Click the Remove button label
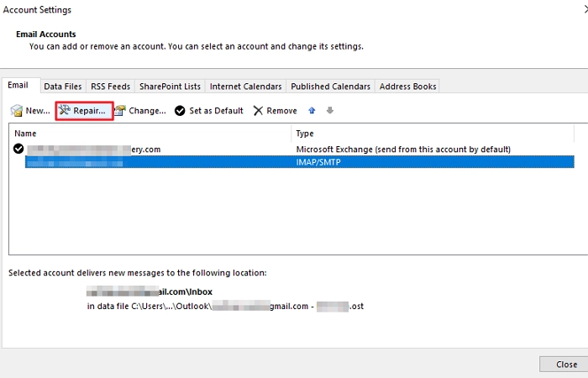 [x=281, y=111]
